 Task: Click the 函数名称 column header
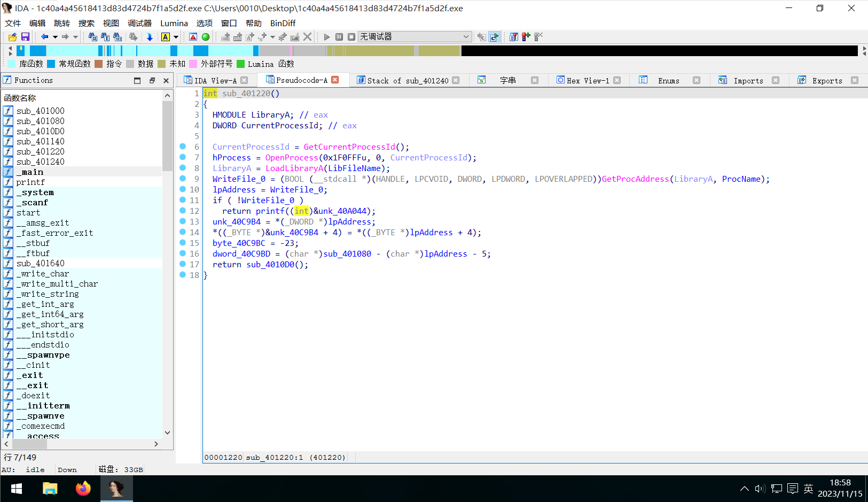(x=20, y=98)
